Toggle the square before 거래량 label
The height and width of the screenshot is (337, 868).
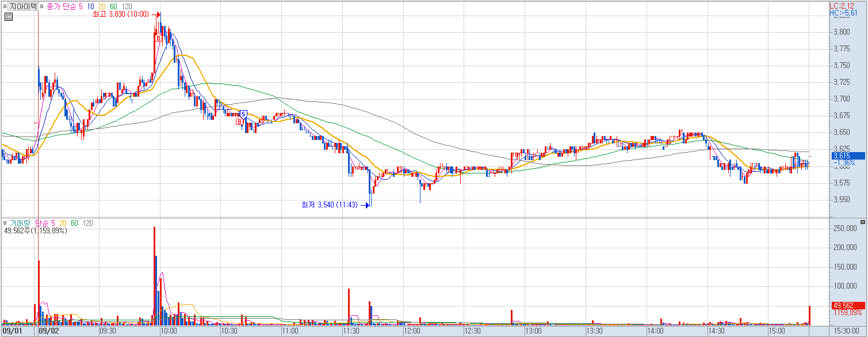5,223
